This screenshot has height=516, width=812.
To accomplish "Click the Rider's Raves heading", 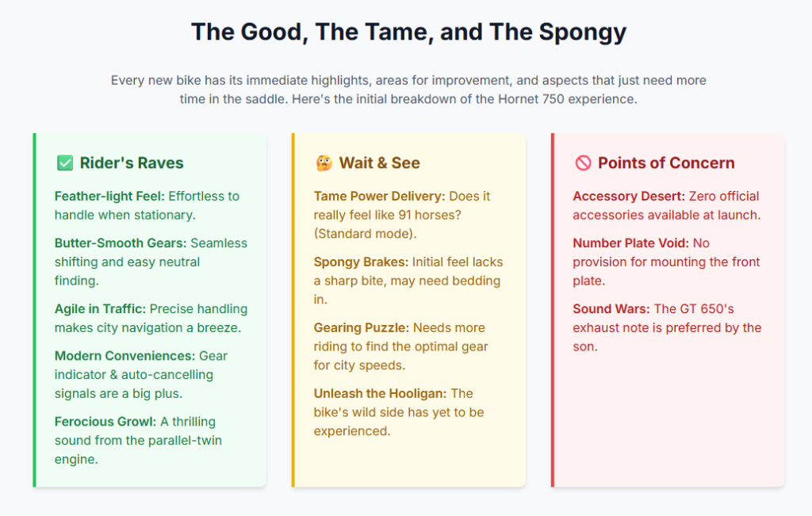I will 132,163.
